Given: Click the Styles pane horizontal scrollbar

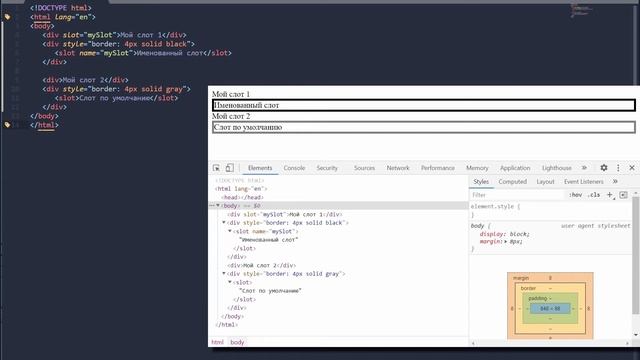Looking at the screenshot, I should coord(549,343).
